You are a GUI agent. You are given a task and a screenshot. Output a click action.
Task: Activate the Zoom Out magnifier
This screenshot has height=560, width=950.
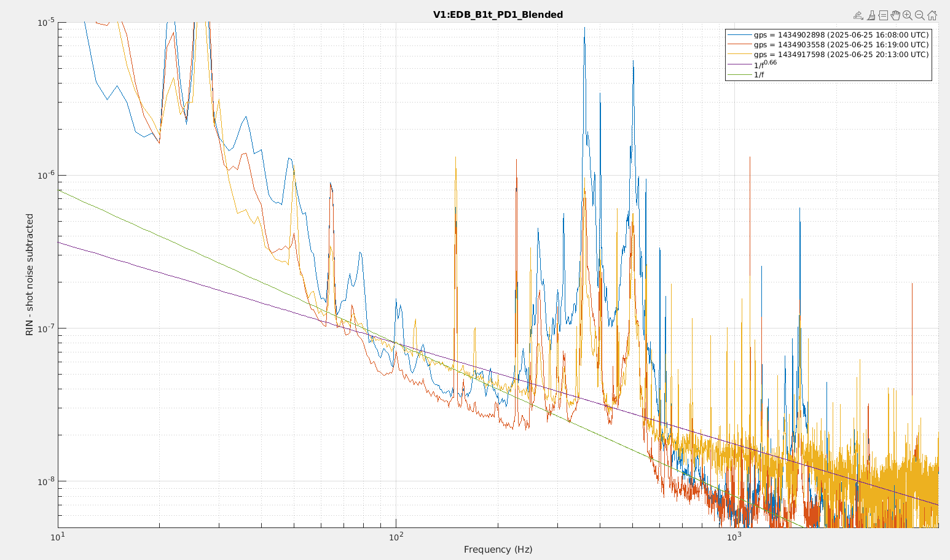[x=920, y=15]
